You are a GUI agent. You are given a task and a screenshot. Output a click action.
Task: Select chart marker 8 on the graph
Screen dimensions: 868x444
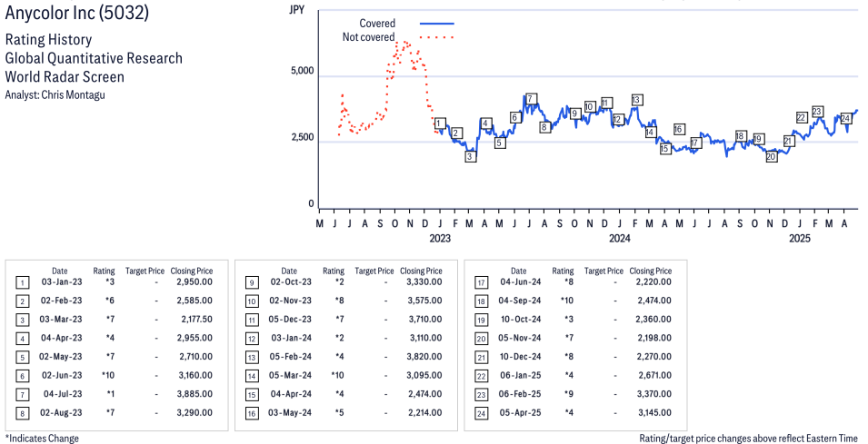pyautogui.click(x=544, y=127)
